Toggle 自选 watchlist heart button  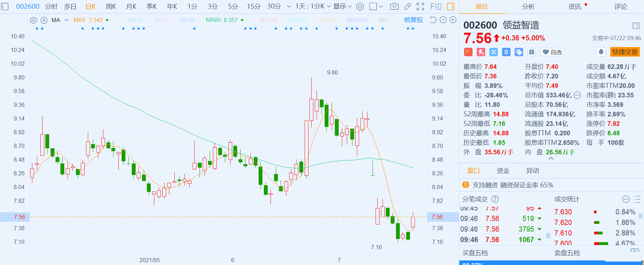coord(552,52)
